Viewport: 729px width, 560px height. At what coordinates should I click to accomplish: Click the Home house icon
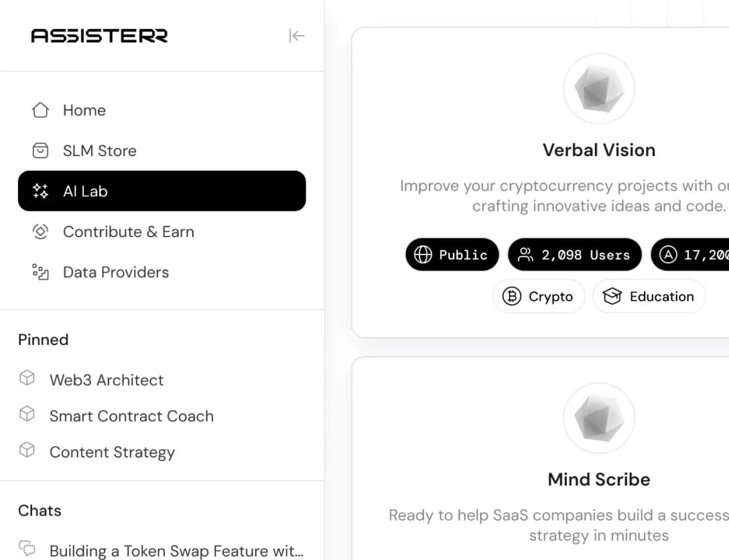pyautogui.click(x=40, y=111)
